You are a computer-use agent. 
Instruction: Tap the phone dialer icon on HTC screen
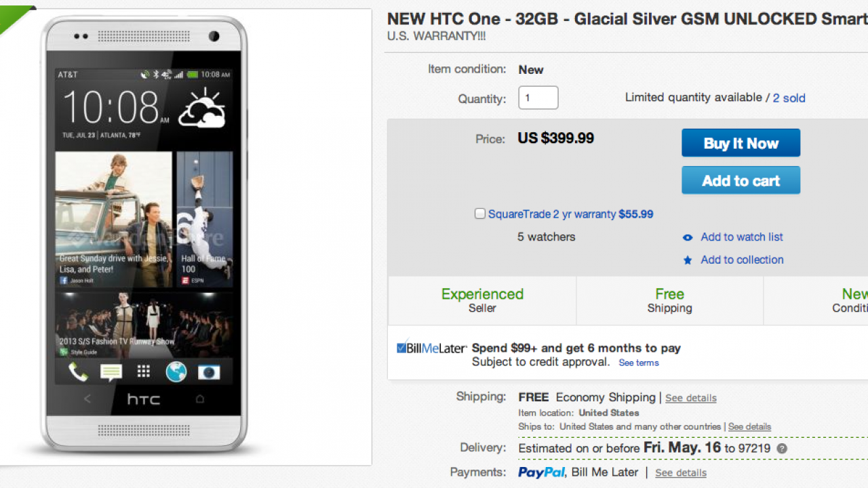tap(78, 371)
